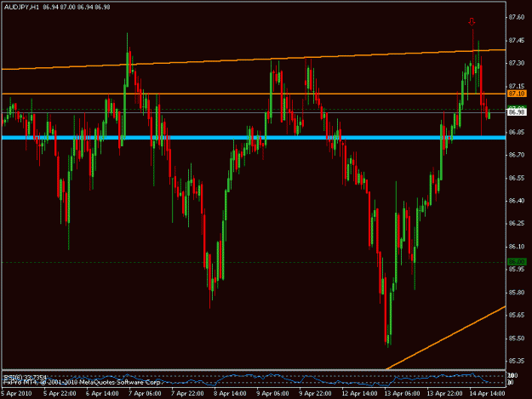Click the 87.15 price axis label
The image size is (532, 399).
pos(517,86)
